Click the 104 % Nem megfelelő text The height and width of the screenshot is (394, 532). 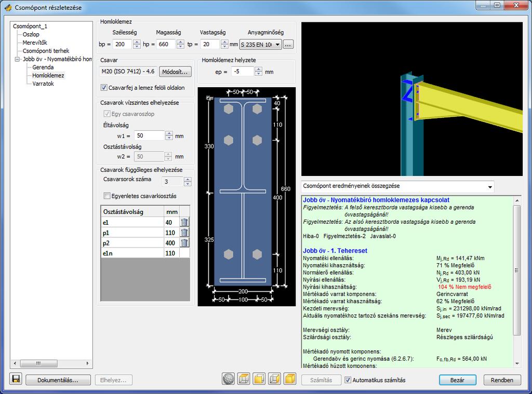click(x=464, y=287)
